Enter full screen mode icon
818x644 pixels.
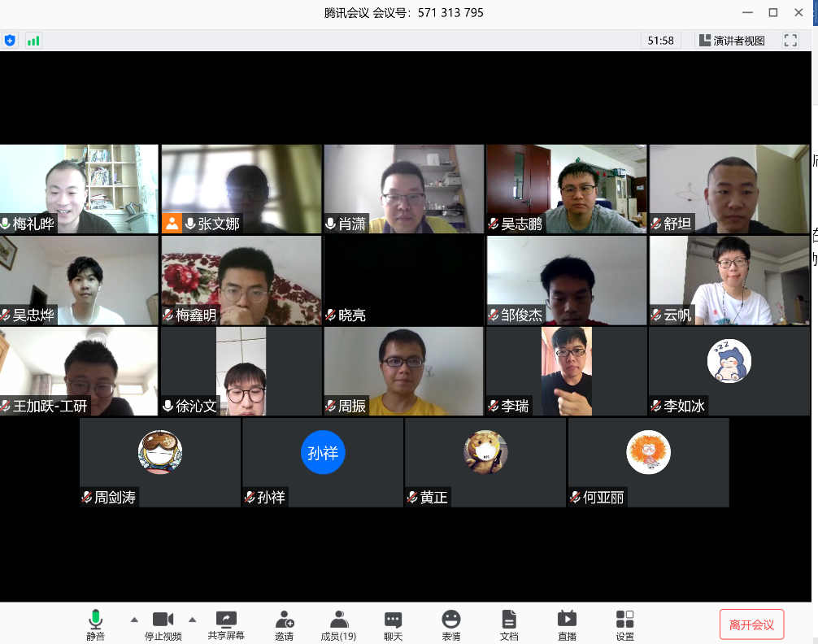790,40
